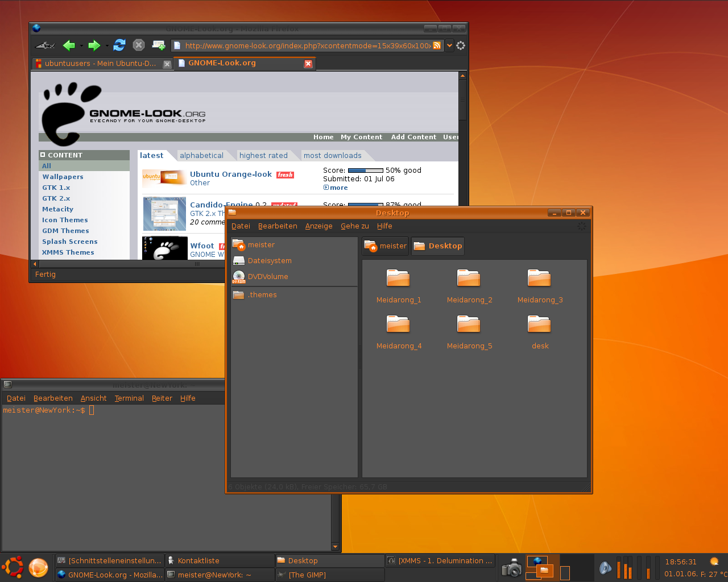Click the Firefox page scroll-up arrow
This screenshot has width=728, height=582.
click(x=462, y=76)
